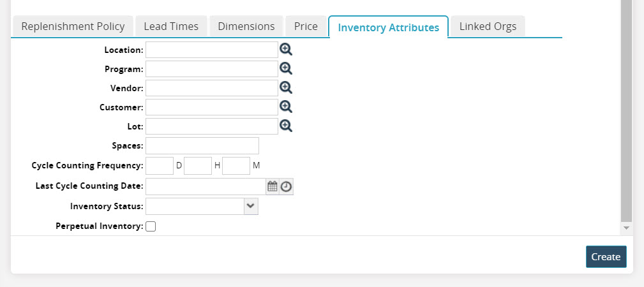Switch to the Replenishment Policy tab
The height and width of the screenshot is (287, 644).
coord(73,27)
